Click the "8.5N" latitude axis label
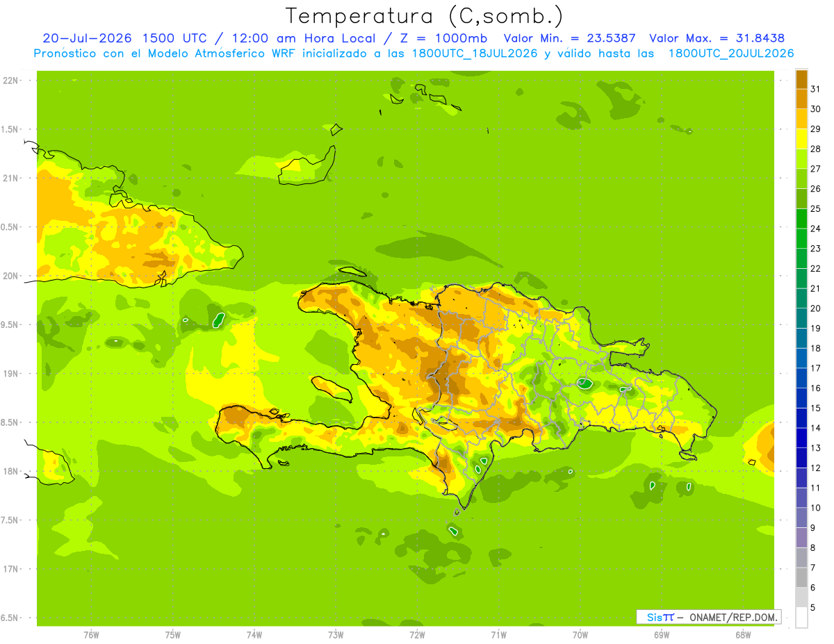The height and width of the screenshot is (644, 834). coord(10,422)
